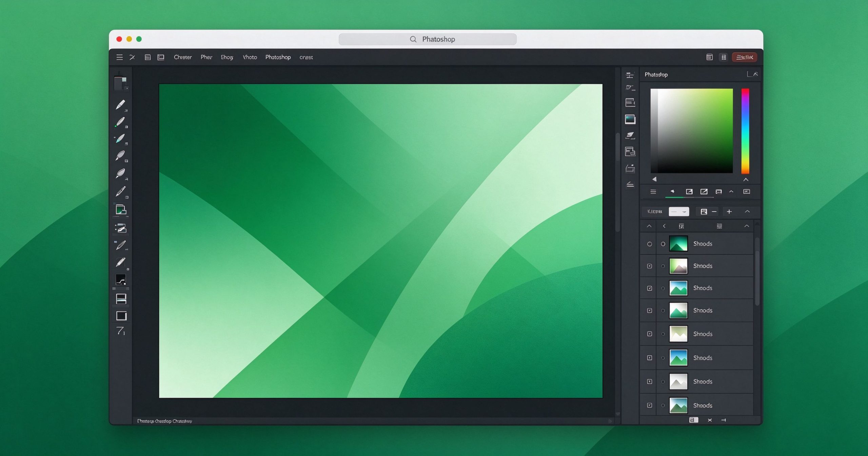The width and height of the screenshot is (868, 456).
Task: Open the Chıeter menu
Action: click(183, 57)
